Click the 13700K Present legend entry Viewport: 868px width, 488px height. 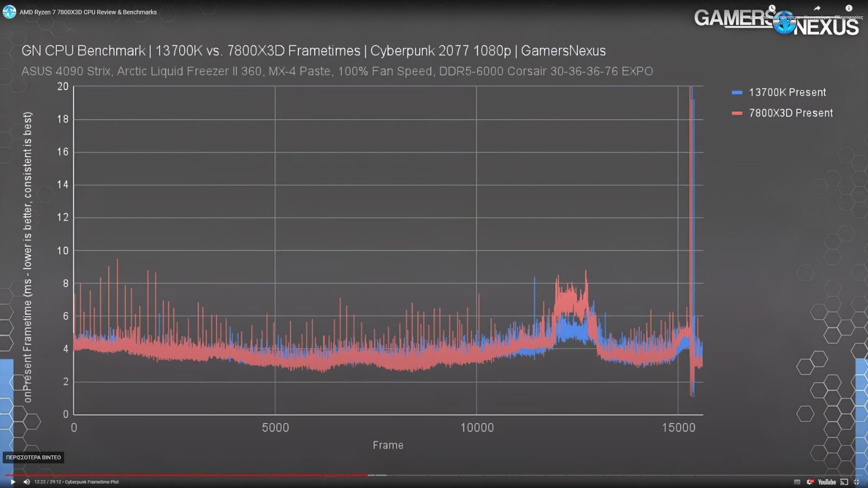click(x=778, y=93)
